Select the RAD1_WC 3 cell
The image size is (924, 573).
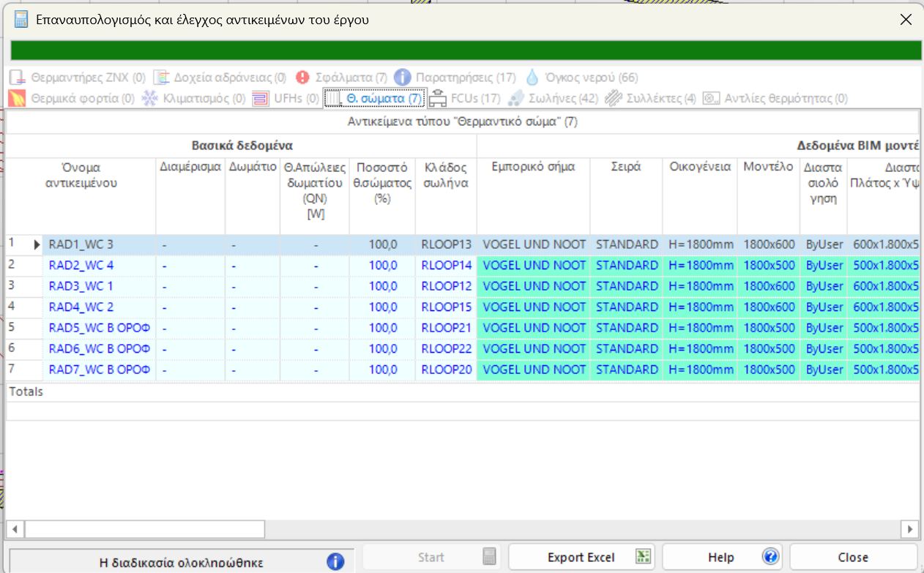coord(99,244)
